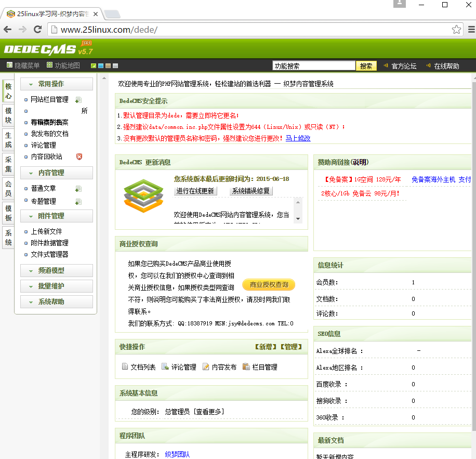
Task: Bookmark the page with the star icon
Action: (x=456, y=30)
